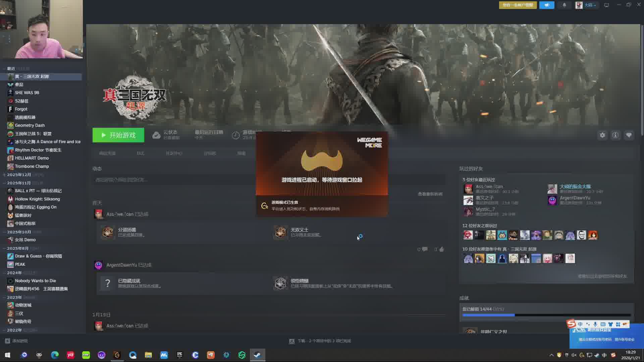Open game settings gear icon

602,135
